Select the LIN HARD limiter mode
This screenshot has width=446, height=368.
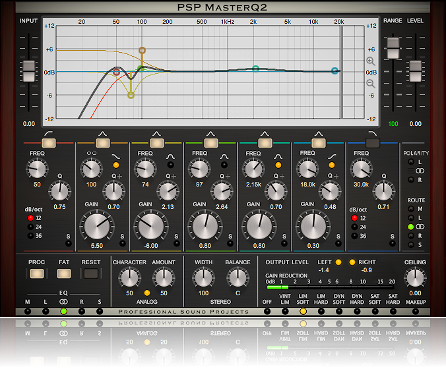click(x=321, y=311)
